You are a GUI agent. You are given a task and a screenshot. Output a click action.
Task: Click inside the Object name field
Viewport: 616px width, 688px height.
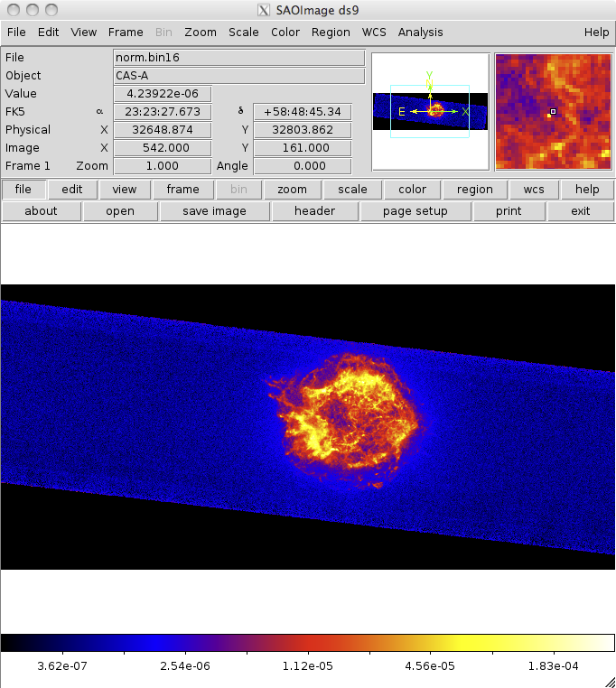coord(238,76)
